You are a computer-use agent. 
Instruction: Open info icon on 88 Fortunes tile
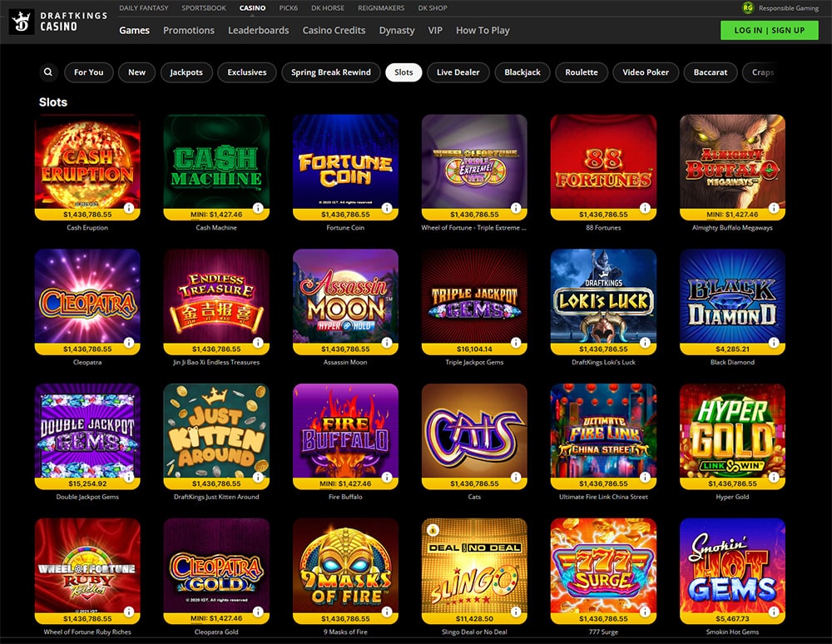click(645, 208)
